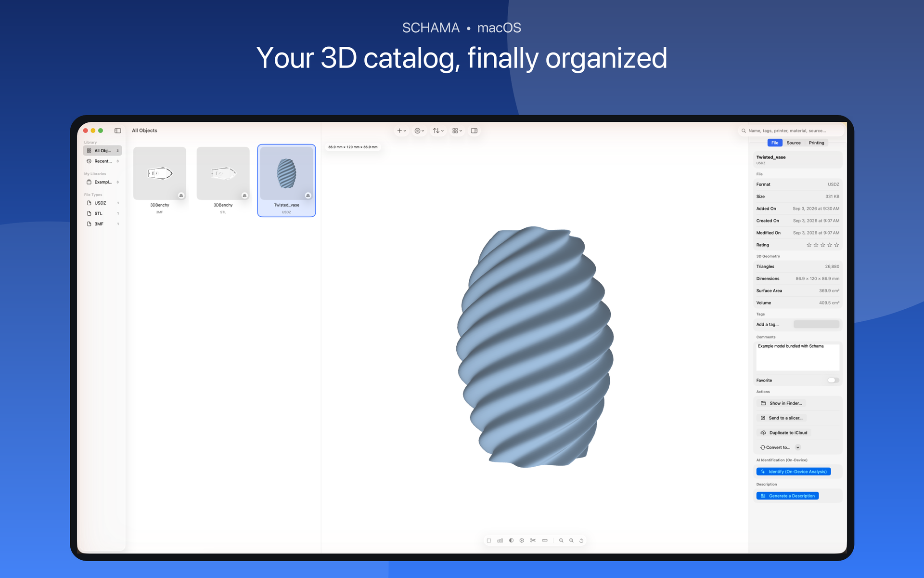The height and width of the screenshot is (578, 924).
Task: Open the grid view options dropdown
Action: 457,131
